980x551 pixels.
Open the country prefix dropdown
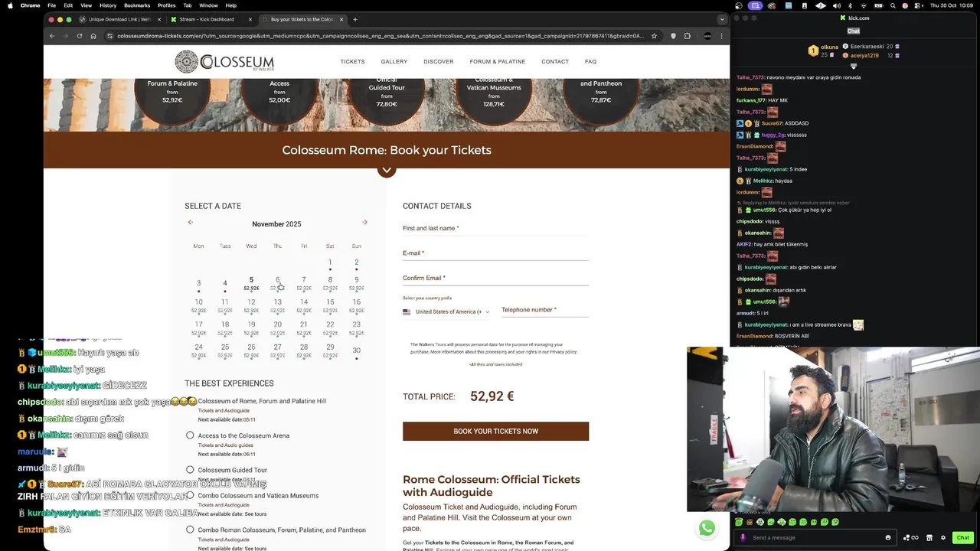pos(446,311)
